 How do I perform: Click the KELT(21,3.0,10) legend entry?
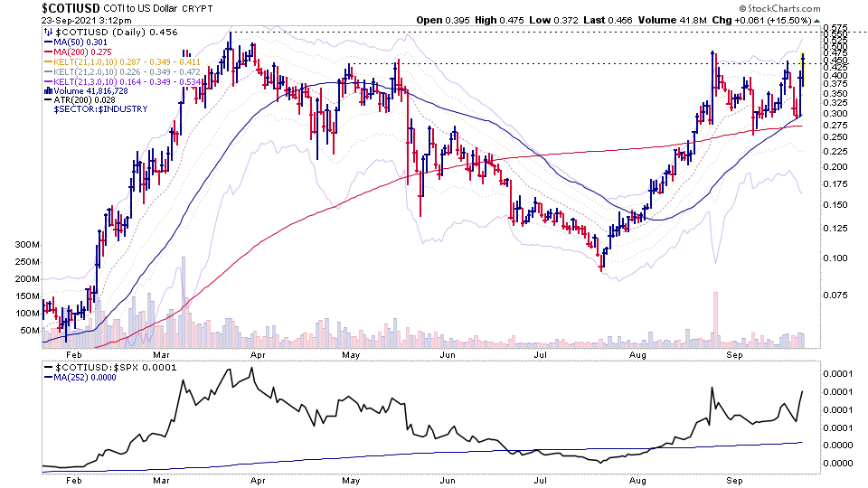[x=127, y=82]
